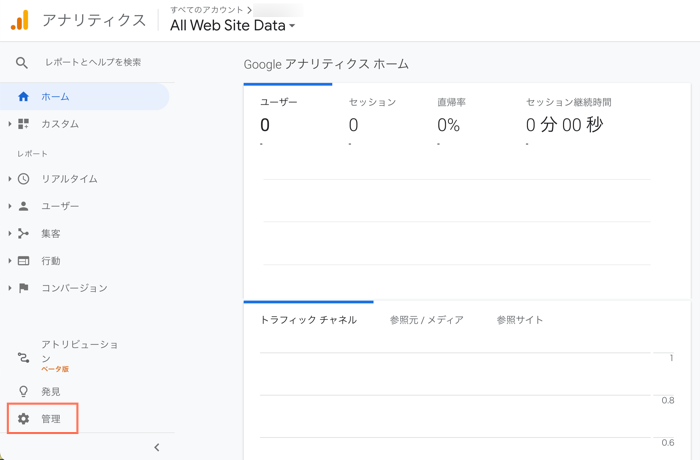
Task: Click the Google アナリティクス ホーム heading
Action: tap(326, 64)
